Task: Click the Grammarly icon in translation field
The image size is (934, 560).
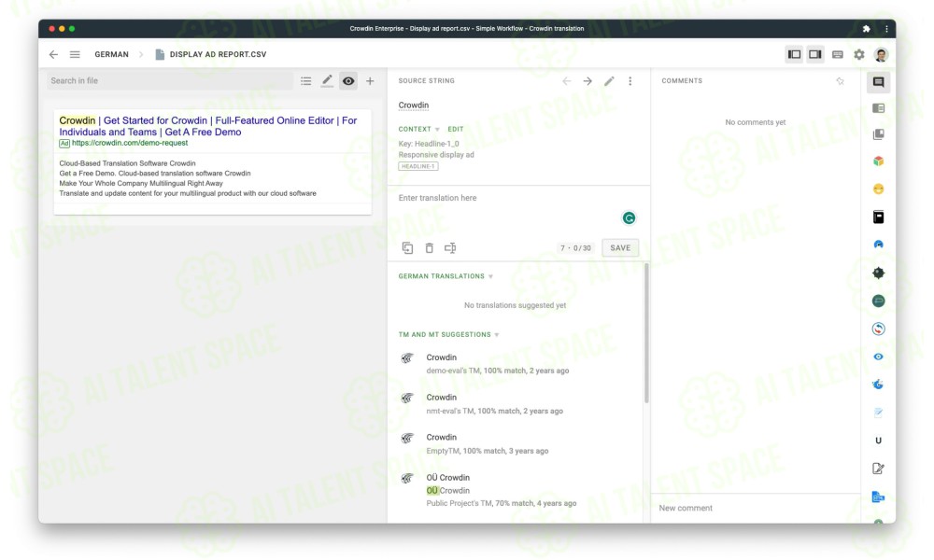Action: pyautogui.click(x=629, y=218)
